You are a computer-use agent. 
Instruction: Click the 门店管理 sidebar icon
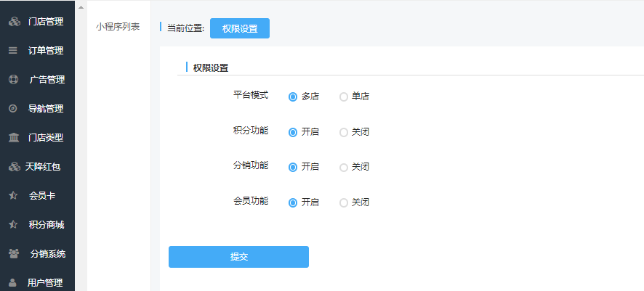pos(15,22)
